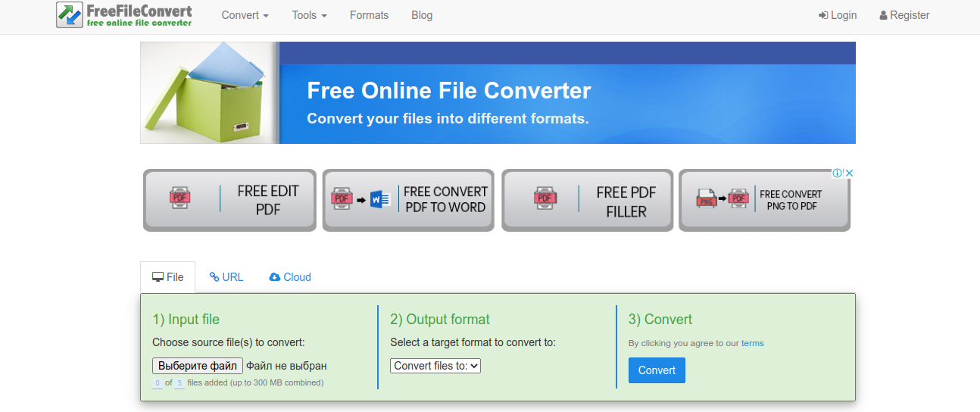Click the PDF icon in FREE EDIT PDF ad

pos(180,198)
